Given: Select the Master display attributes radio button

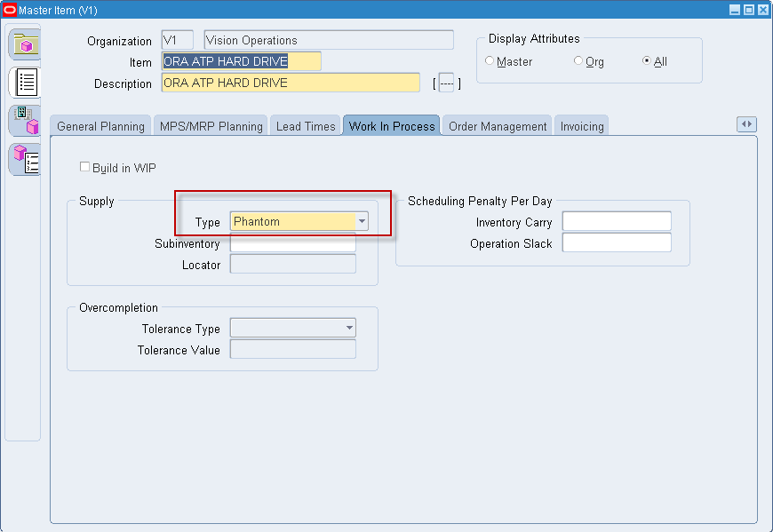Looking at the screenshot, I should [490, 61].
